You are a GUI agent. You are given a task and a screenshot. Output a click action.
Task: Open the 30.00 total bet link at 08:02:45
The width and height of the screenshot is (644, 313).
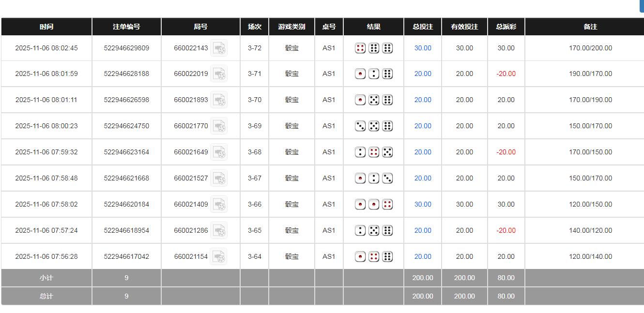(423, 48)
